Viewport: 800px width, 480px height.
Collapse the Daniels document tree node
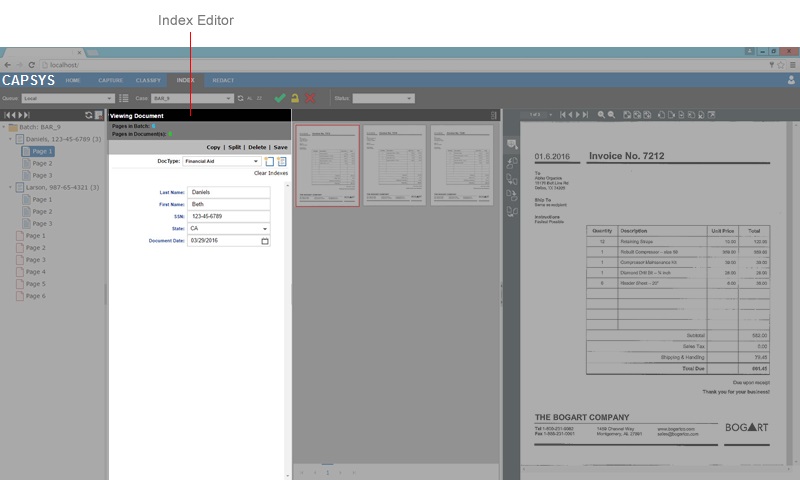[11, 139]
